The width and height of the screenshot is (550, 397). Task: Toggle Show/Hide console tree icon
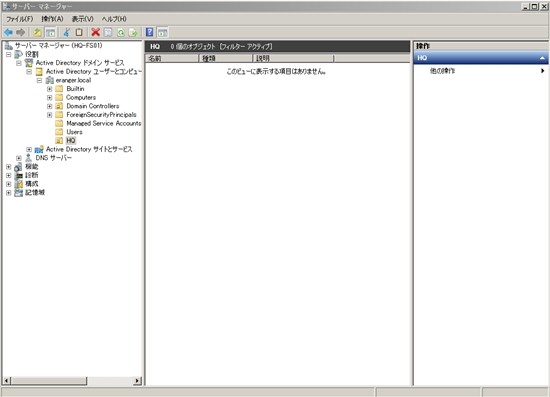51,33
